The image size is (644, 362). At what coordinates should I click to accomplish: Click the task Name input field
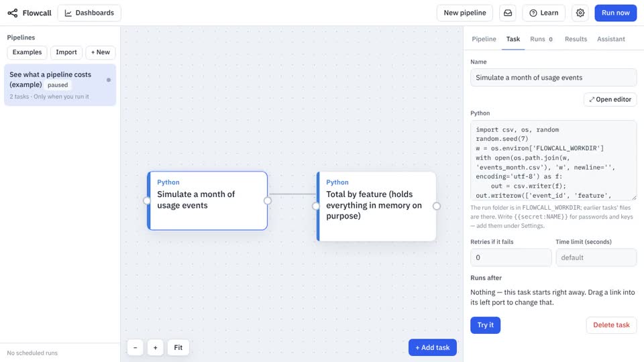click(553, 78)
